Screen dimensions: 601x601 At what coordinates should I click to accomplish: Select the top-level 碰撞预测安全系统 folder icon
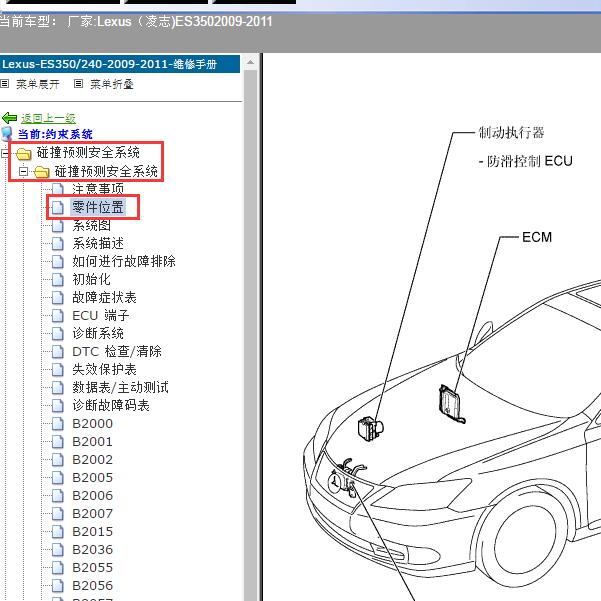(23, 154)
